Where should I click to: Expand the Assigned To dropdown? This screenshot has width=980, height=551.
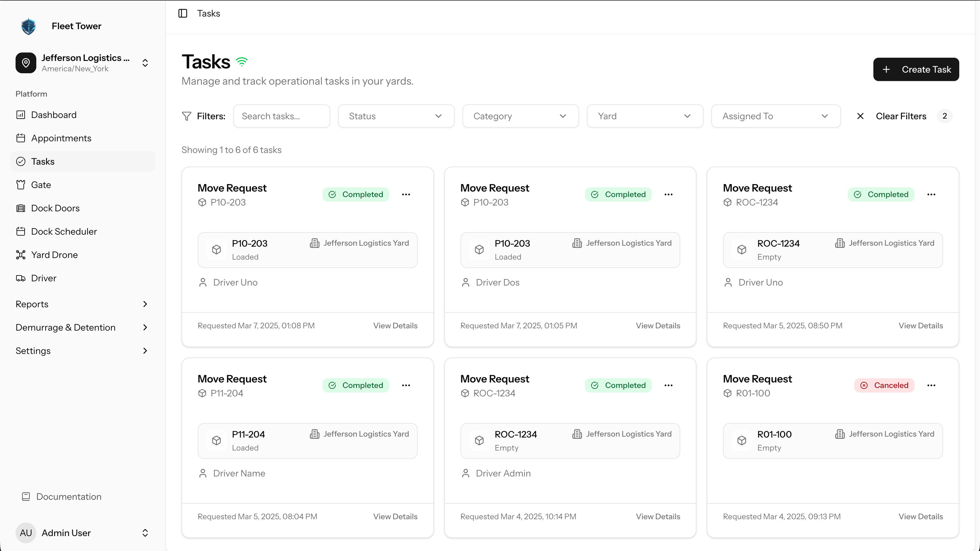775,116
